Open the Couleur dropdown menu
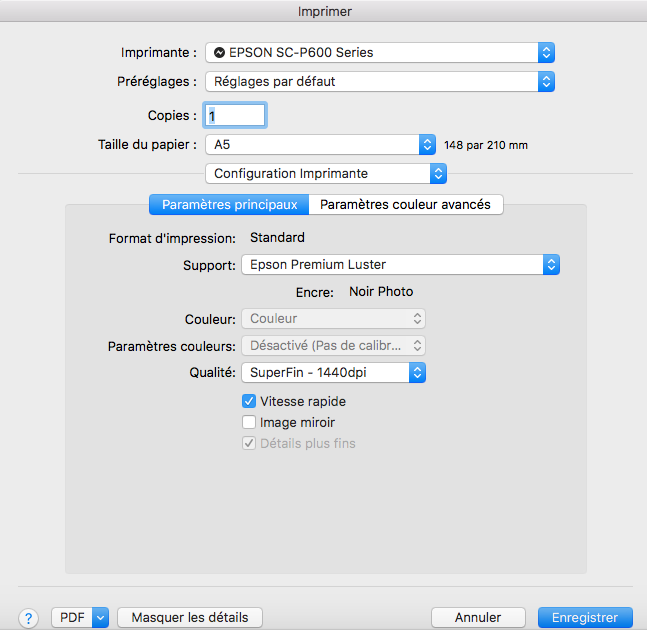Screen dimensions: 647x630 click(333, 319)
